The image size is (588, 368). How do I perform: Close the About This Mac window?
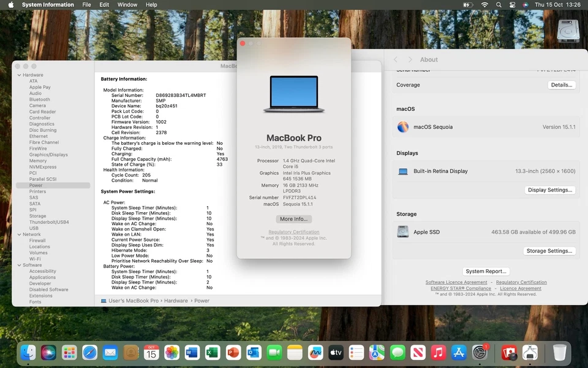click(243, 44)
